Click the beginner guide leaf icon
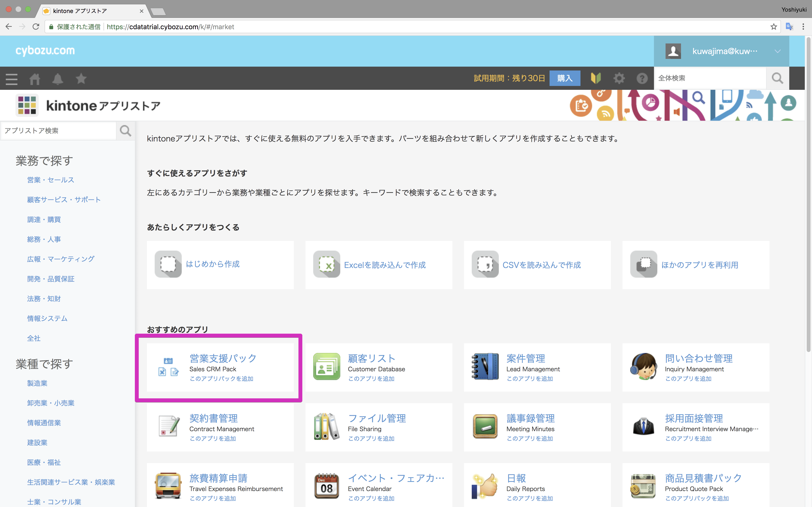 pyautogui.click(x=595, y=78)
